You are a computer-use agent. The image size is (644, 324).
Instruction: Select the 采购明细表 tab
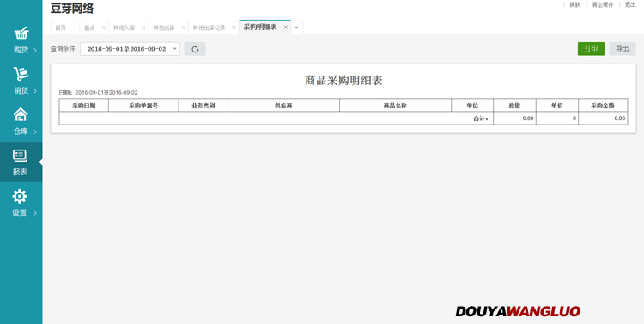(260, 28)
